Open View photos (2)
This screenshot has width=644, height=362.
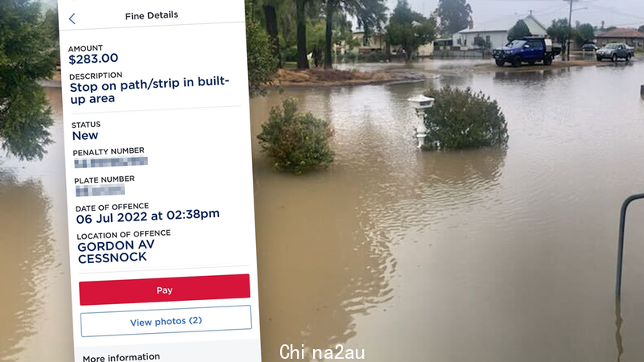[166, 321]
